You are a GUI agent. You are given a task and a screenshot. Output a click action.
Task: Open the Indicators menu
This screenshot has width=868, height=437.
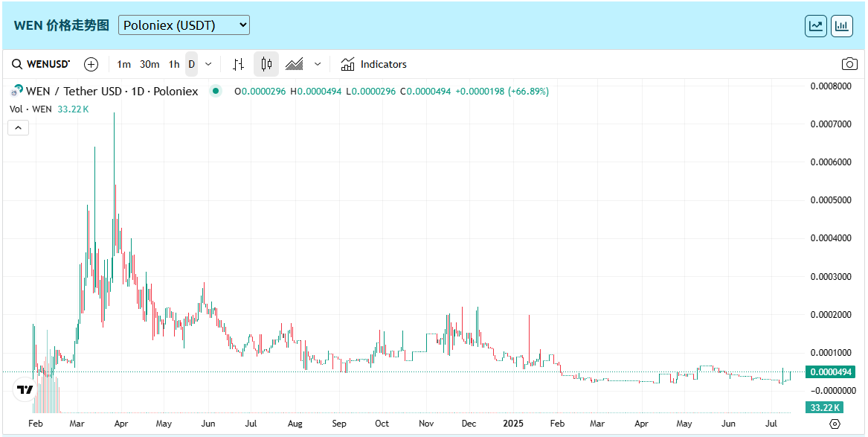pyautogui.click(x=373, y=64)
